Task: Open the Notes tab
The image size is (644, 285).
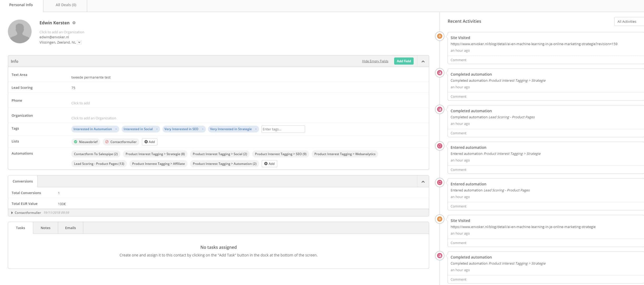Action: (46, 228)
